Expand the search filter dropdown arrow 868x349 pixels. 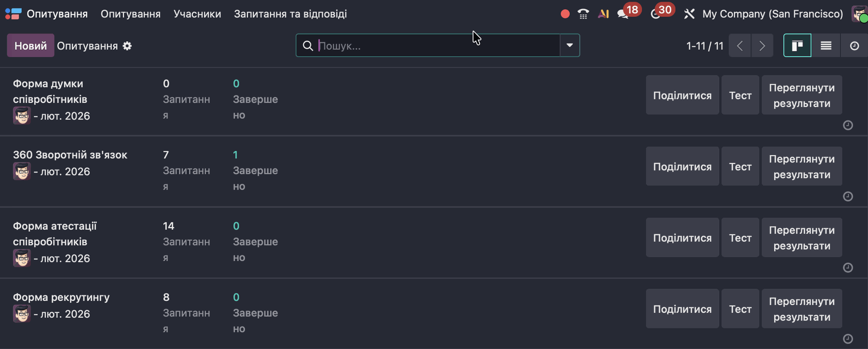click(570, 45)
